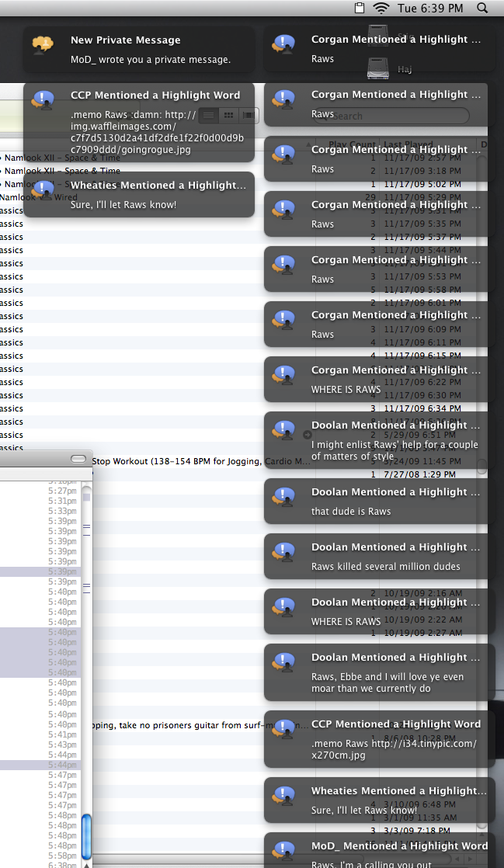Switch iTunes to grid view

228,115
